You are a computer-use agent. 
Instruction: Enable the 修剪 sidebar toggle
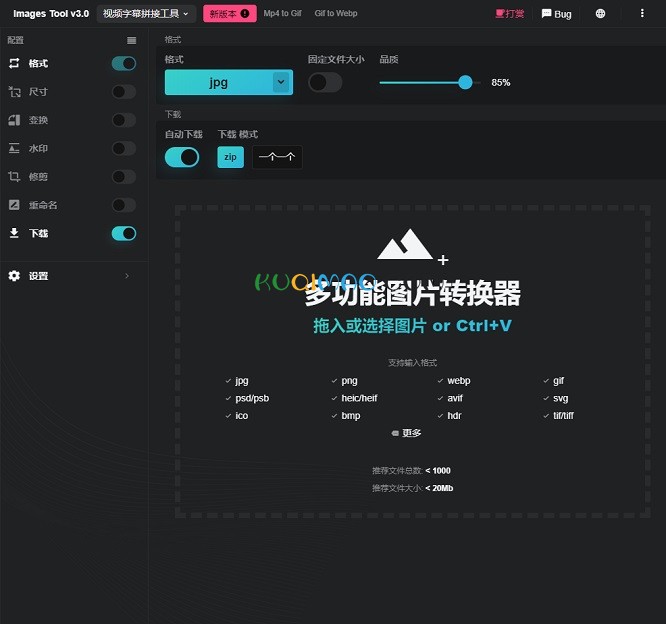click(x=124, y=177)
